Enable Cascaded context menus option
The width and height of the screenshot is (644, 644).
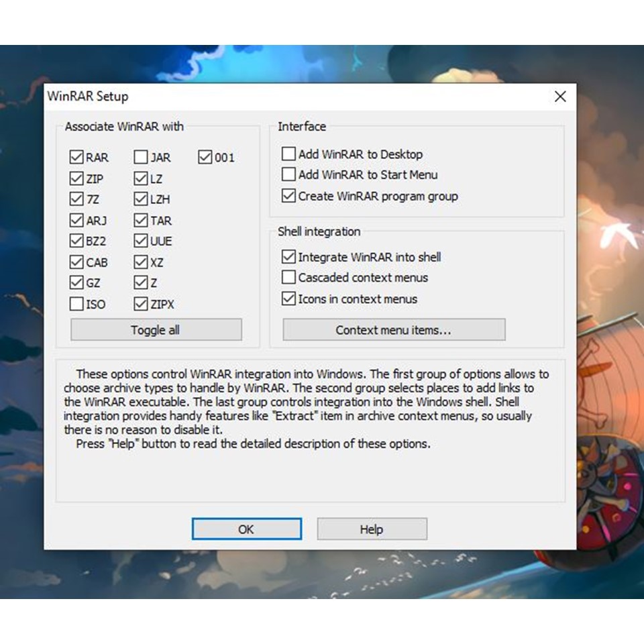(x=288, y=278)
